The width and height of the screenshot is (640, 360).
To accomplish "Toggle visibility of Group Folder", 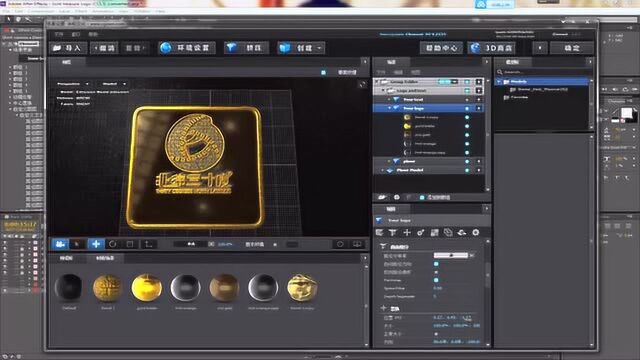I will coord(467,82).
